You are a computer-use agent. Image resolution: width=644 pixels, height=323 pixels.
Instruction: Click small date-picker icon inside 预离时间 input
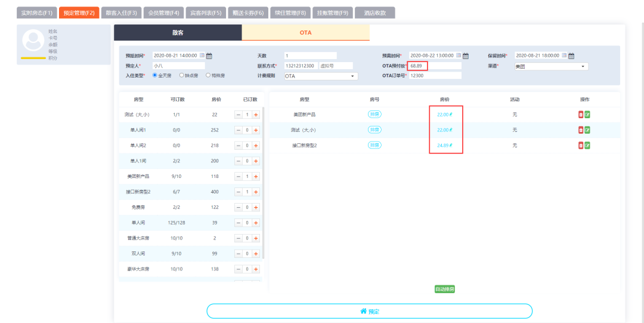click(x=459, y=55)
